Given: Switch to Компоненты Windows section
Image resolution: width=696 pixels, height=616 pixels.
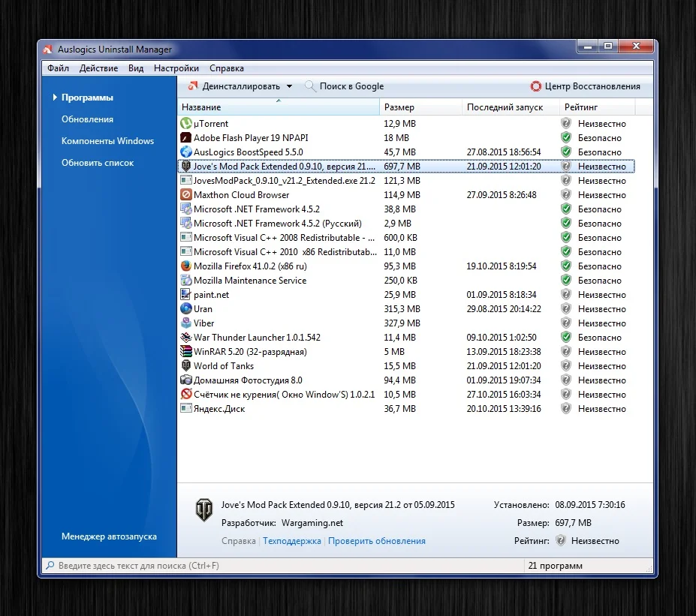Looking at the screenshot, I should [x=107, y=141].
